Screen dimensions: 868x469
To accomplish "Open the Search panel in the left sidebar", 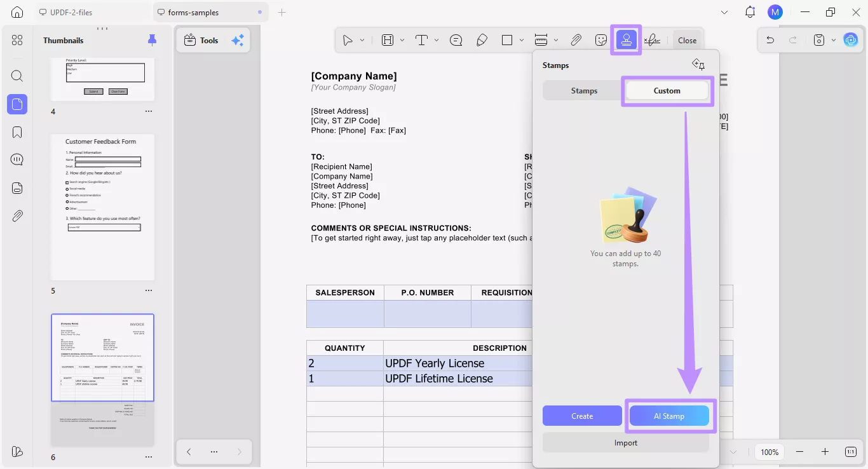I will [17, 76].
